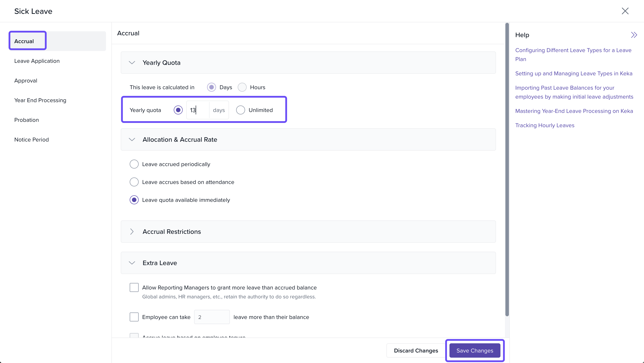The width and height of the screenshot is (644, 363).
Task: Click the vertical scrollbar of Accrual panel
Action: click(507, 170)
